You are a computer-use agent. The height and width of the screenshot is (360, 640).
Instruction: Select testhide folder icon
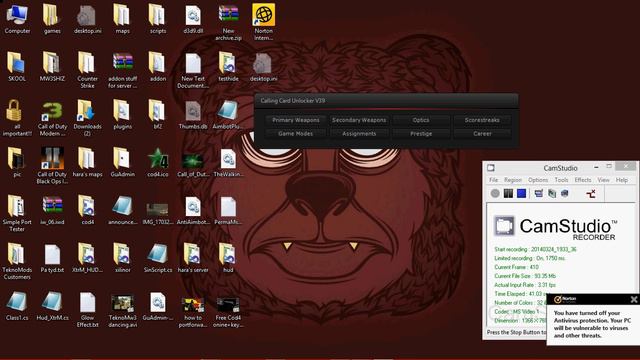[x=228, y=67]
